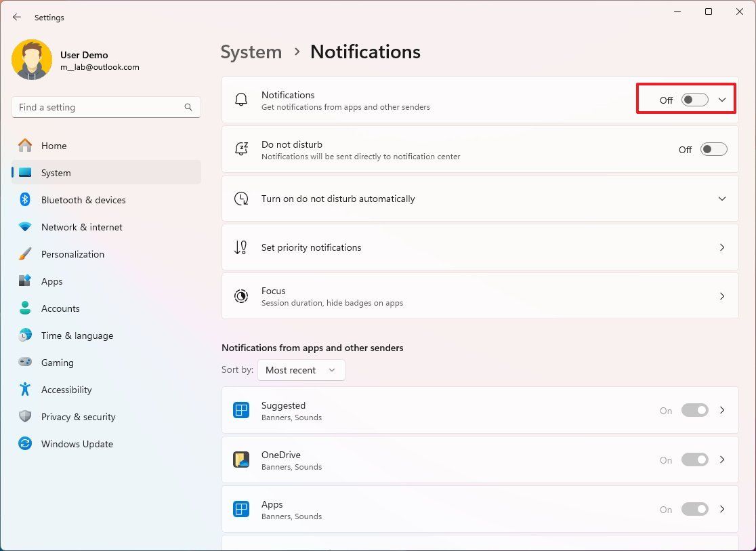Click the Set priority notifications icon
Image resolution: width=756 pixels, height=551 pixels.
coord(241,247)
